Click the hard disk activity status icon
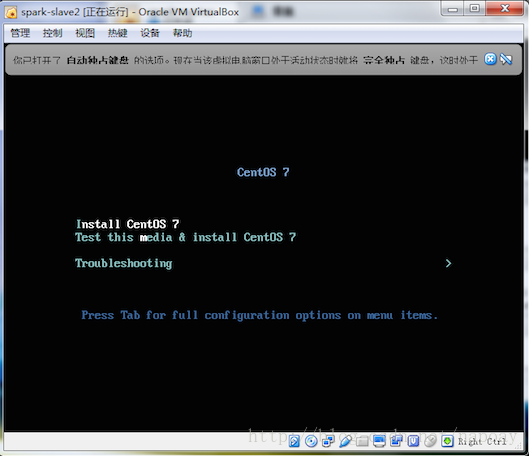This screenshot has height=456, width=529. point(294,441)
